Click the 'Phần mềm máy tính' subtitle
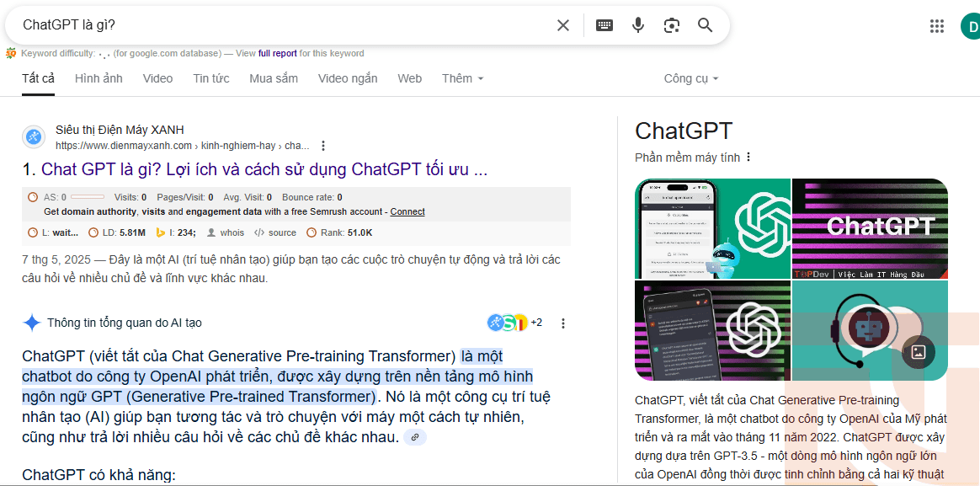This screenshot has width=980, height=486. pos(688,157)
